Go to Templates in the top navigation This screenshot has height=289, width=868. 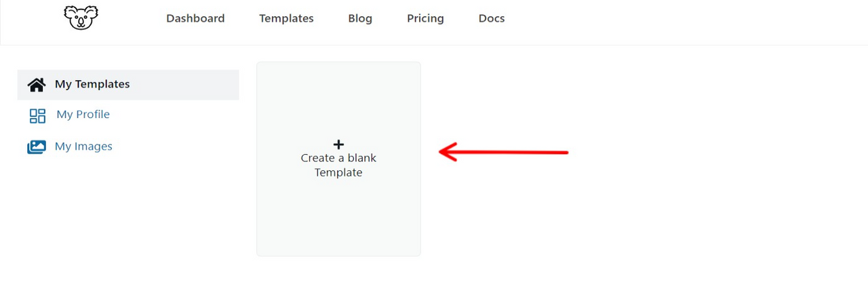click(x=286, y=18)
